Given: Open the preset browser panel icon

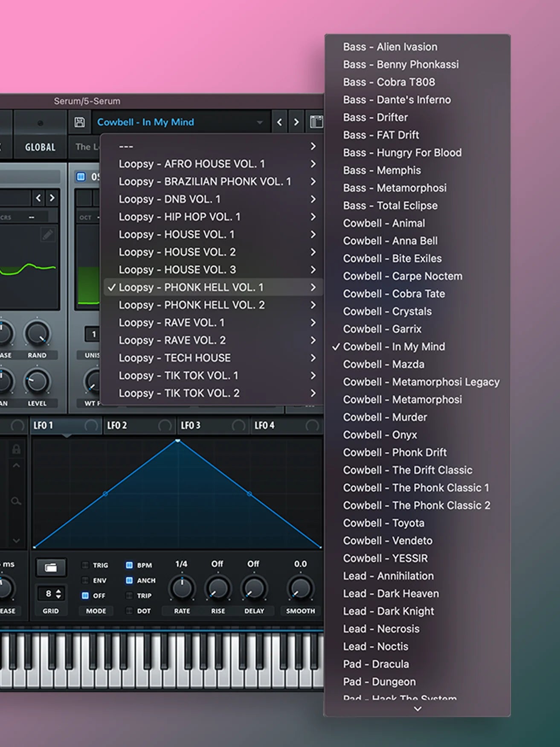Looking at the screenshot, I should click(x=316, y=122).
